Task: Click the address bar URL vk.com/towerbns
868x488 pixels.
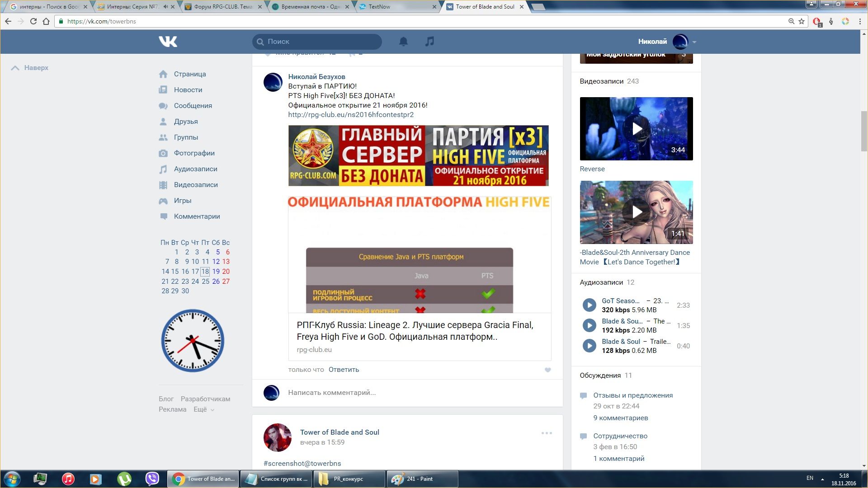Action: click(x=101, y=21)
